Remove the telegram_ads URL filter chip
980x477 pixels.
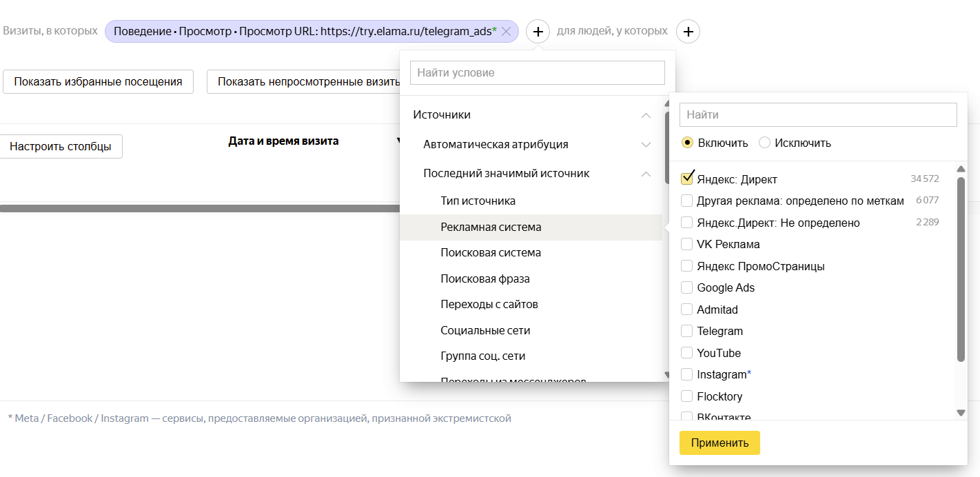pos(507,31)
